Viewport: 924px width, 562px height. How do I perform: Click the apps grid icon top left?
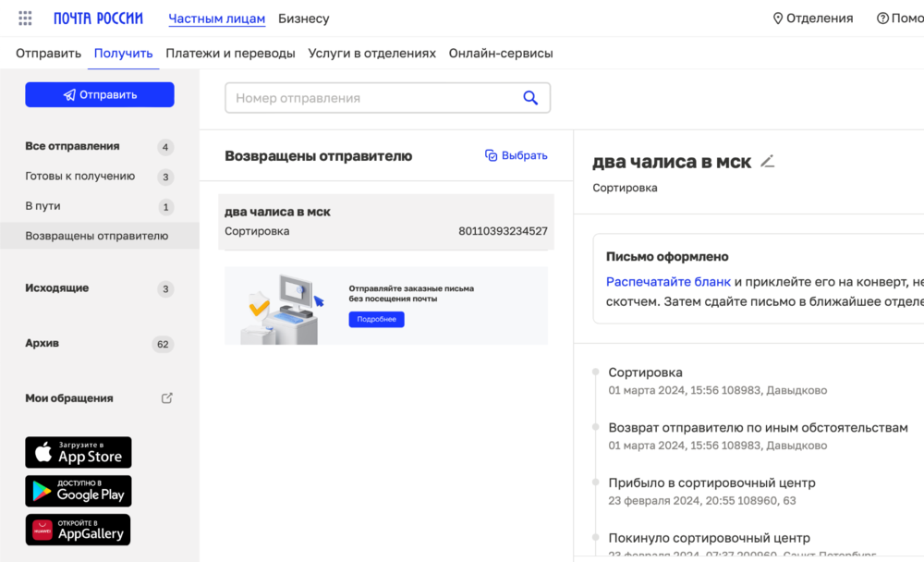(24, 17)
